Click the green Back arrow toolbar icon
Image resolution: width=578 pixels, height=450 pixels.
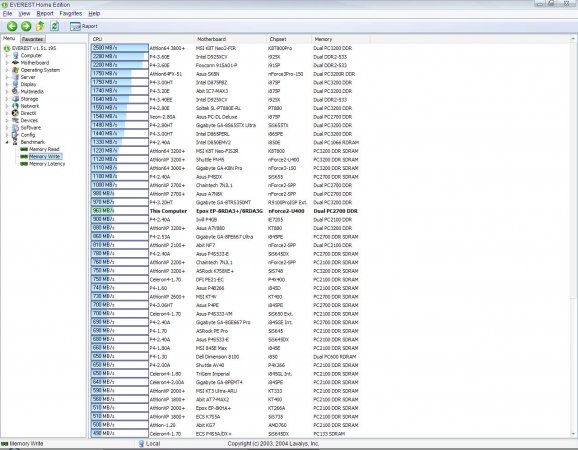[x=12, y=26]
